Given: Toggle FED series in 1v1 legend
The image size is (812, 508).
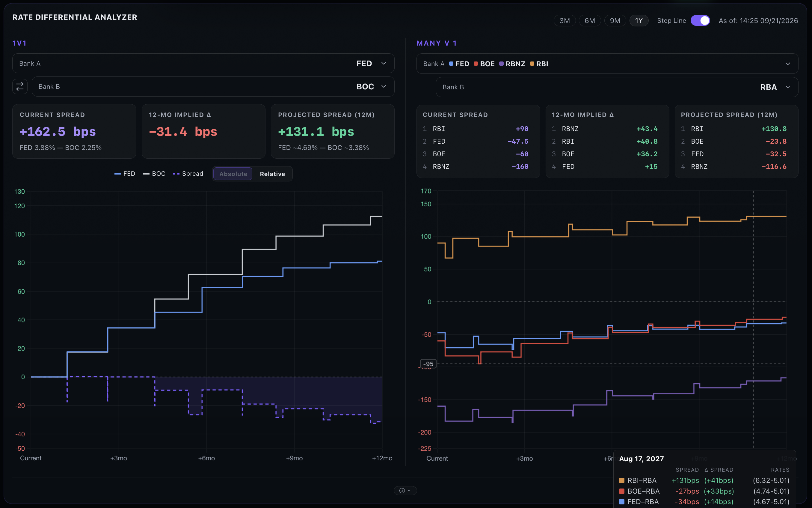Looking at the screenshot, I should pyautogui.click(x=125, y=174).
